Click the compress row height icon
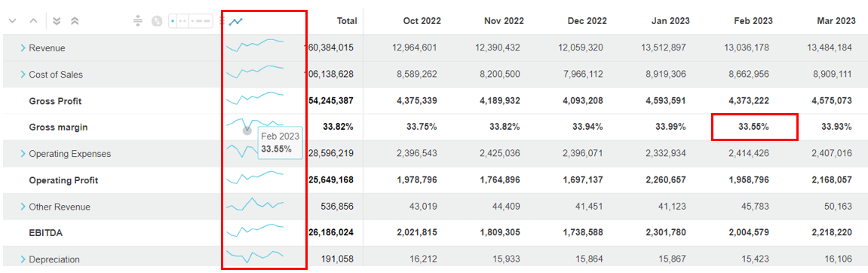This screenshot has width=868, height=273. pyautogui.click(x=138, y=22)
